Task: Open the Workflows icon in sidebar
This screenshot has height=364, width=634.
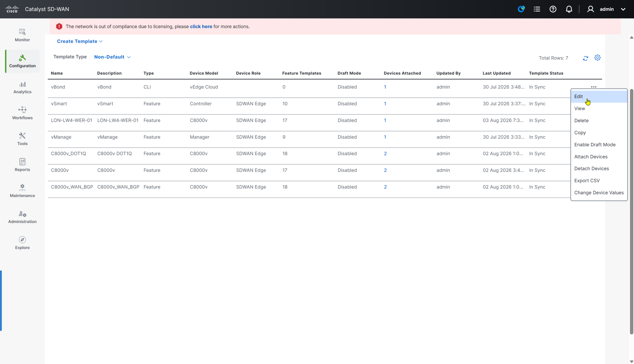Action: (22, 110)
